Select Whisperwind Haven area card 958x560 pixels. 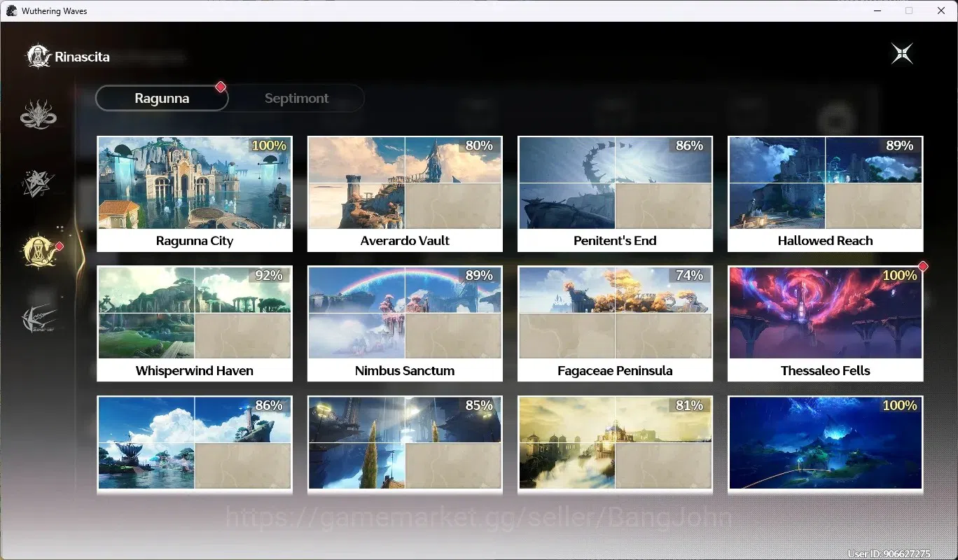pos(195,323)
